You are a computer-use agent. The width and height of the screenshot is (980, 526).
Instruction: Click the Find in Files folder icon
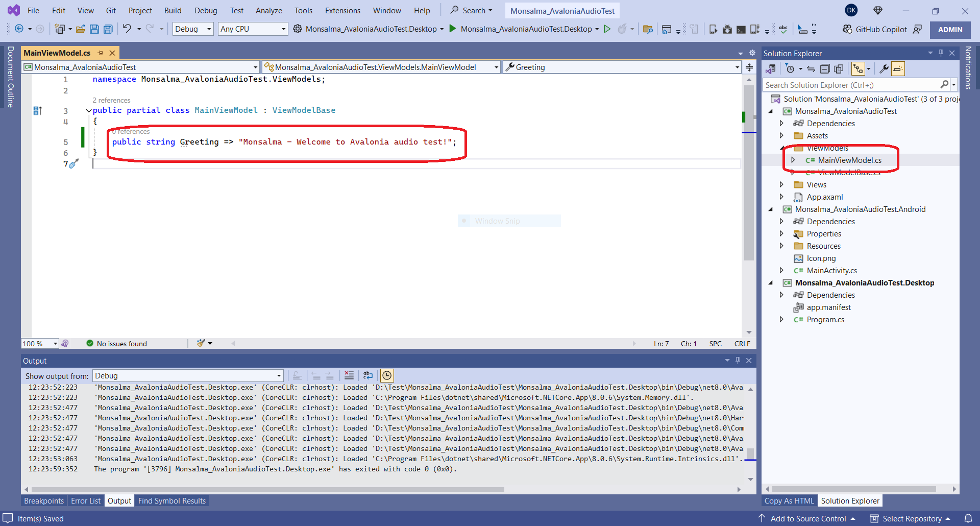(x=648, y=29)
